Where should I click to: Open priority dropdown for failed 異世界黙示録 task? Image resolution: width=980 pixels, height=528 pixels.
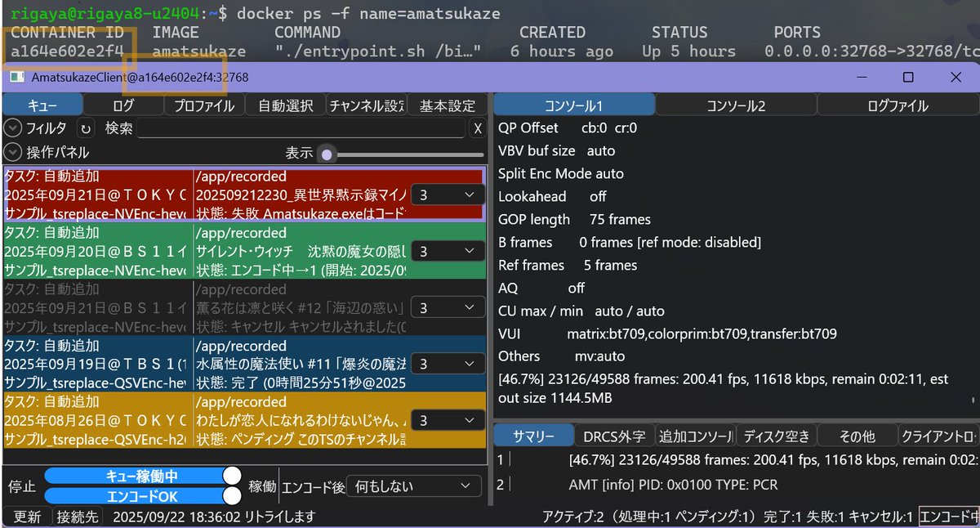tap(447, 195)
